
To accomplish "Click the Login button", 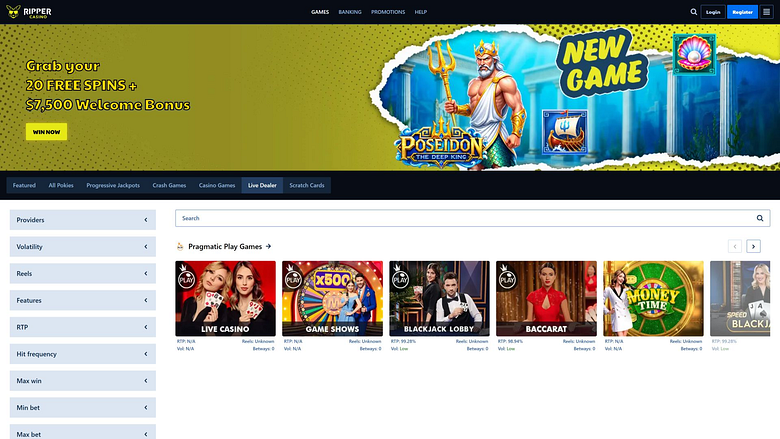I will 713,12.
